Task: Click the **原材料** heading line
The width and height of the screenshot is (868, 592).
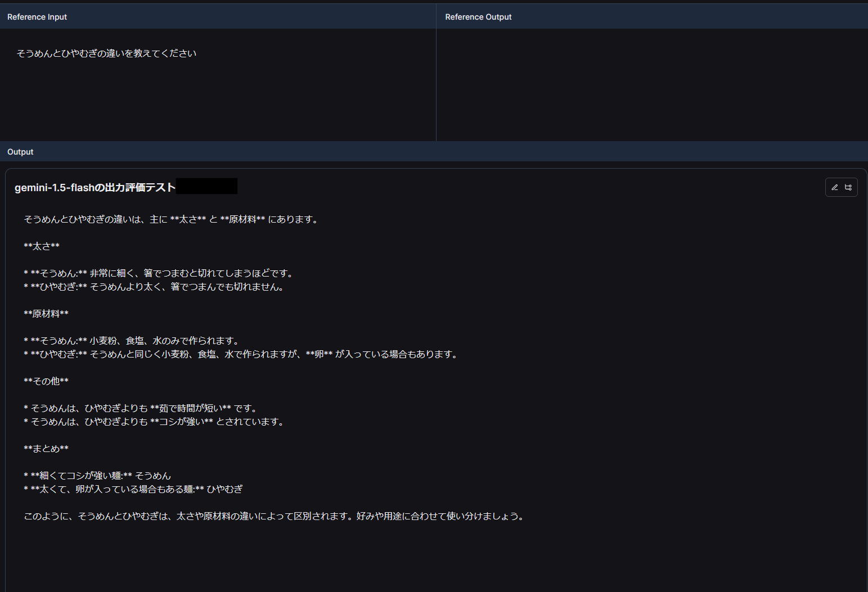Action: [x=46, y=314]
